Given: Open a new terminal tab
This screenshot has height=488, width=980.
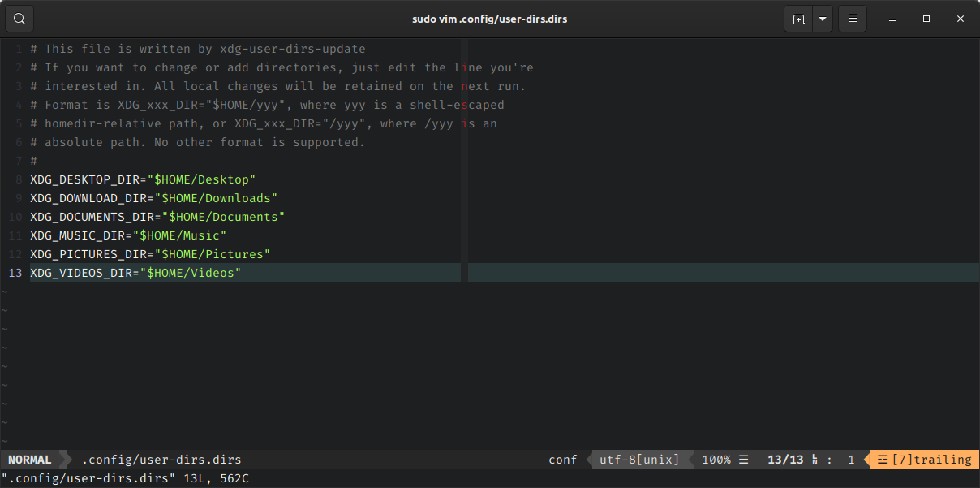Looking at the screenshot, I should 799,19.
